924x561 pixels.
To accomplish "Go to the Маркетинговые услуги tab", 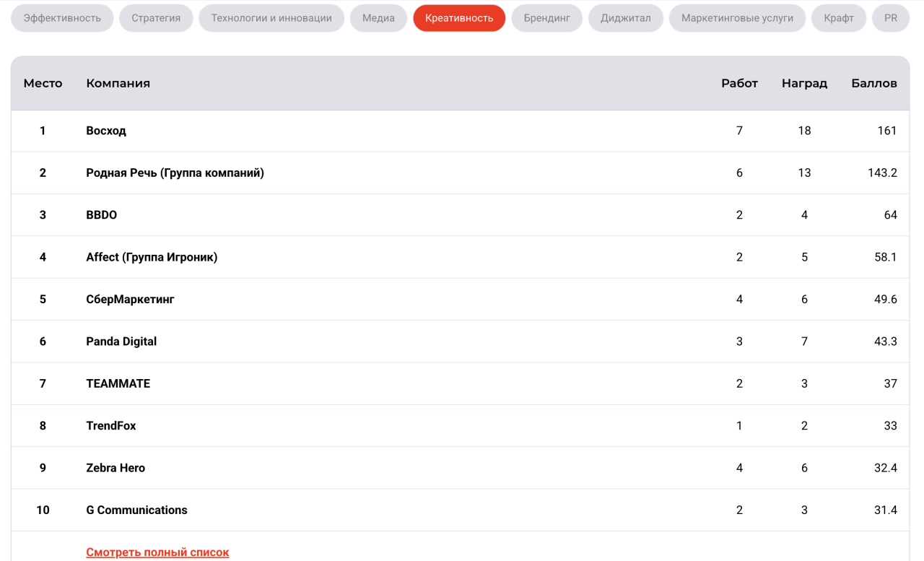I will tap(737, 18).
